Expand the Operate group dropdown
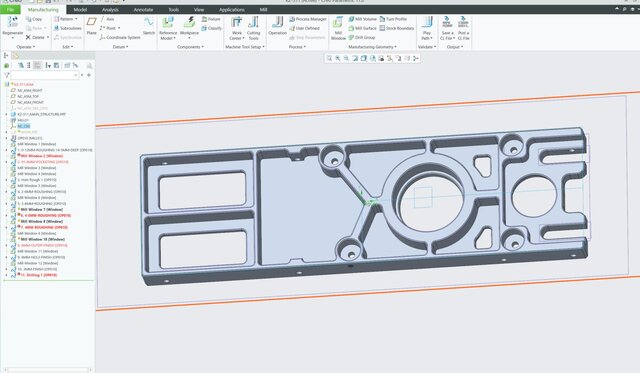The height and width of the screenshot is (373, 640). tap(26, 47)
